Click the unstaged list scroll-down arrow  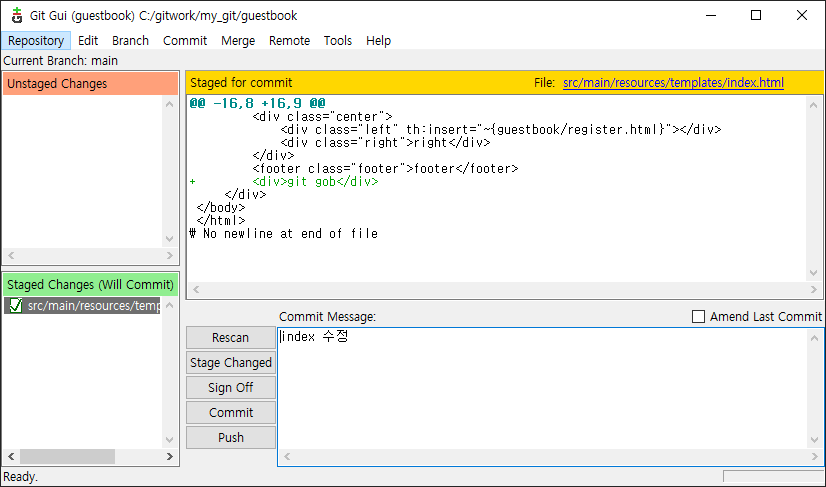(170, 239)
